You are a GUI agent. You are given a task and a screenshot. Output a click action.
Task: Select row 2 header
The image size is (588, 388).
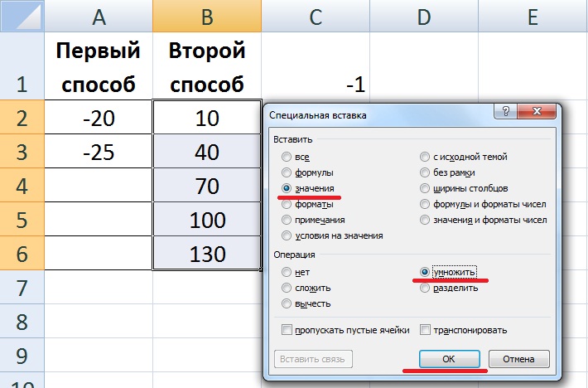[x=22, y=117]
